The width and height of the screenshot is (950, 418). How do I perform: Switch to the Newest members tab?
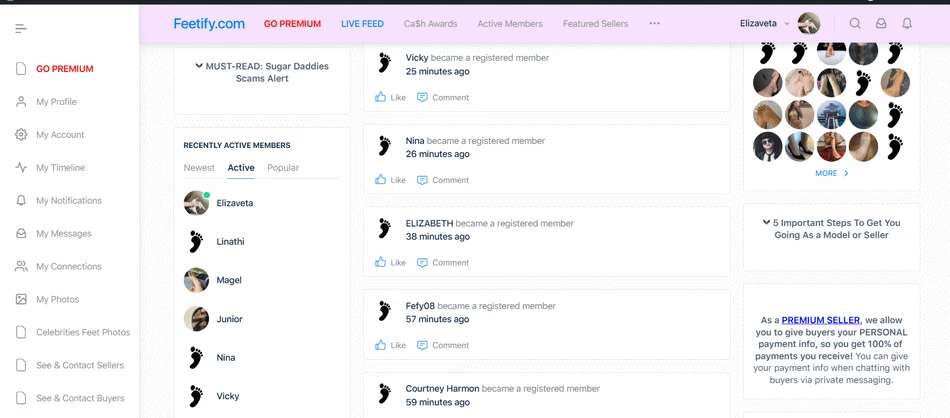tap(199, 168)
